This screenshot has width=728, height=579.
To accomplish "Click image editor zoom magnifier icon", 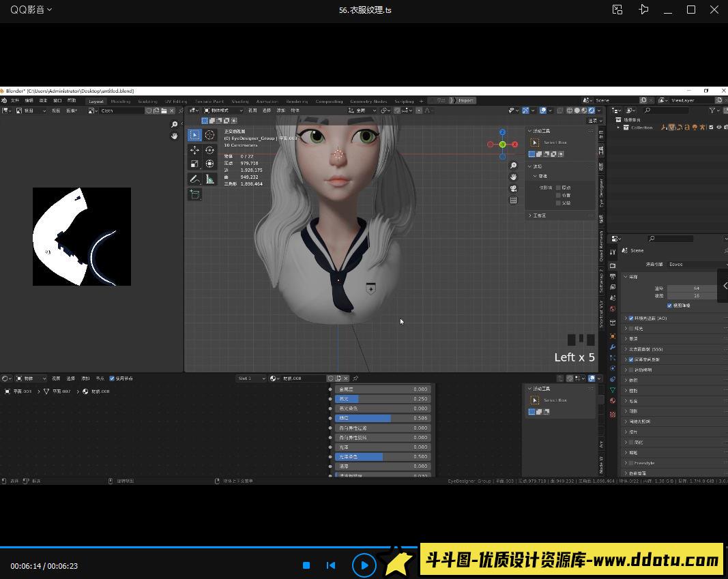I will (174, 124).
